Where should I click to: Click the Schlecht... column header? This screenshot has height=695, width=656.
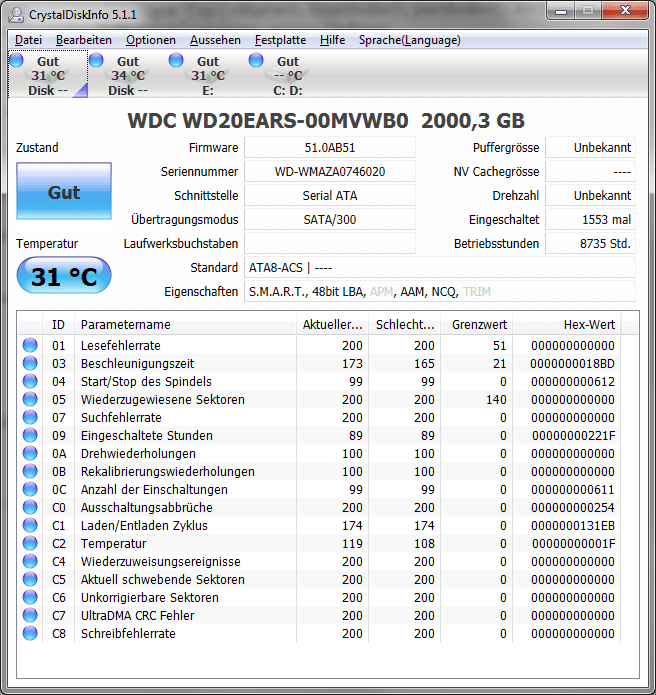click(x=405, y=324)
